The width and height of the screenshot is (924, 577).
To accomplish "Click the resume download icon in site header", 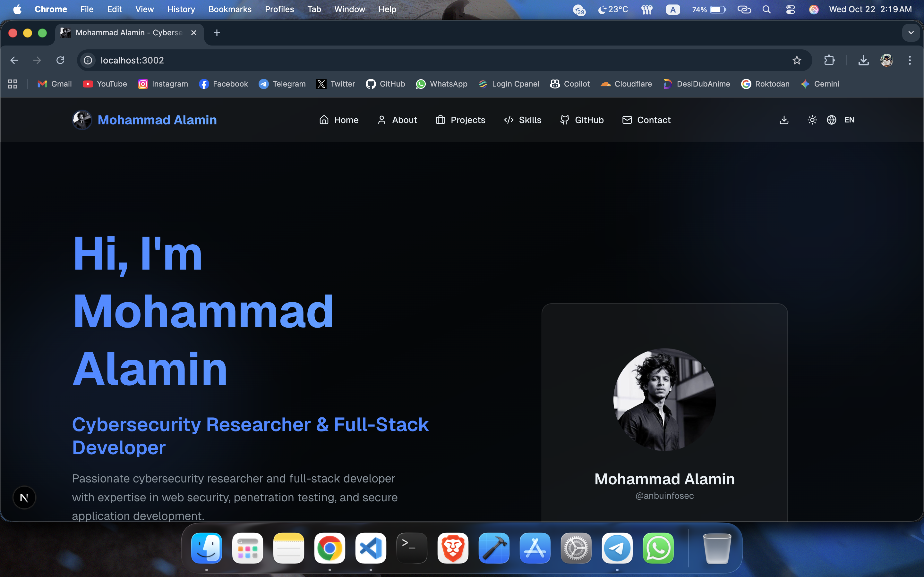I will [x=784, y=120].
